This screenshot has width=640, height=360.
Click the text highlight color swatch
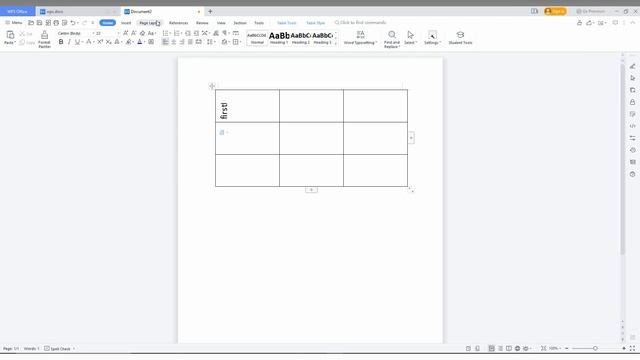click(x=129, y=42)
